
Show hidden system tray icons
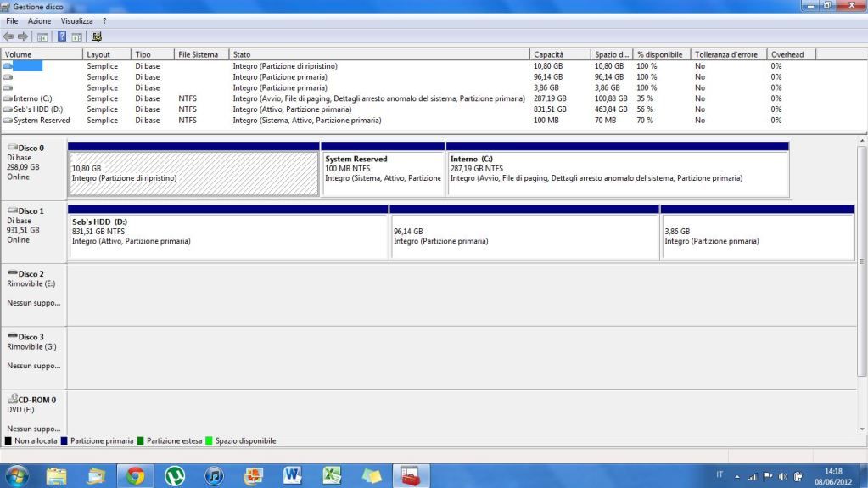(736, 475)
